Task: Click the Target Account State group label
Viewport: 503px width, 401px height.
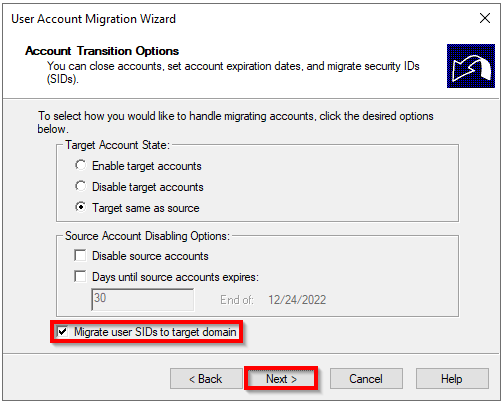Action: 117,145
